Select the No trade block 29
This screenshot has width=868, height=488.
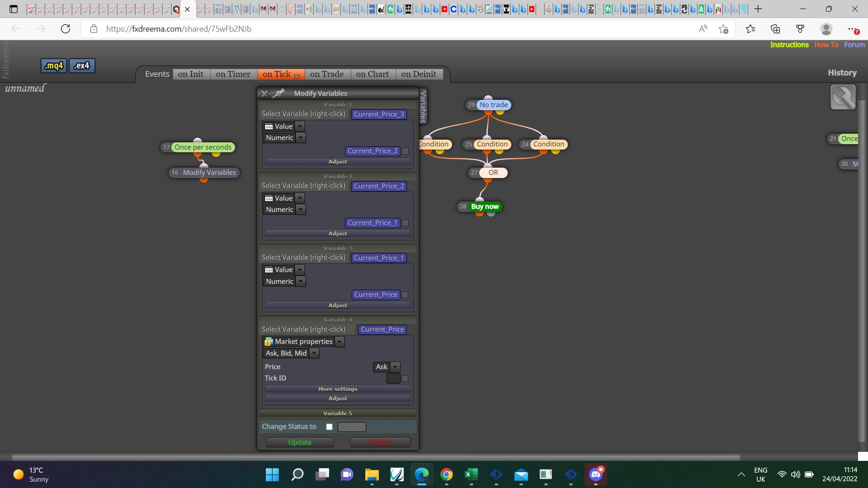coord(494,105)
